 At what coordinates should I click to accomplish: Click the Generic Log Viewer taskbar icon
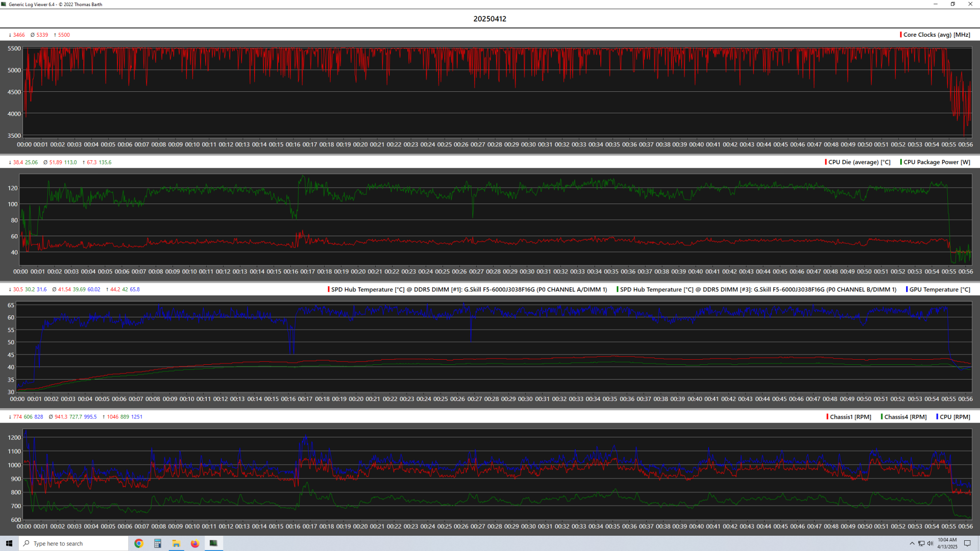213,543
